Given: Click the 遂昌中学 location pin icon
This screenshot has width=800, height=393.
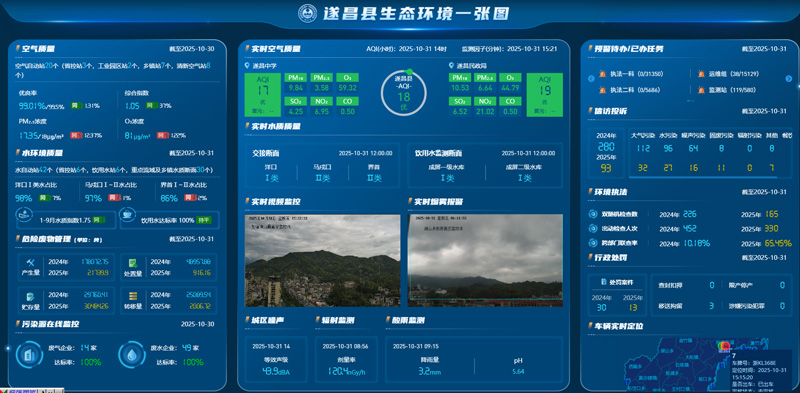Looking at the screenshot, I should [247, 66].
